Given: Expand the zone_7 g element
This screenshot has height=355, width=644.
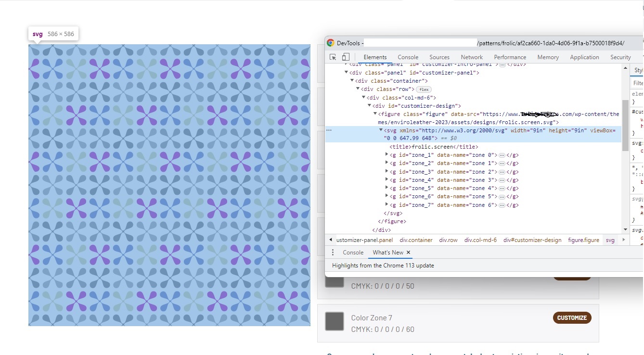Looking at the screenshot, I should coord(387,205).
